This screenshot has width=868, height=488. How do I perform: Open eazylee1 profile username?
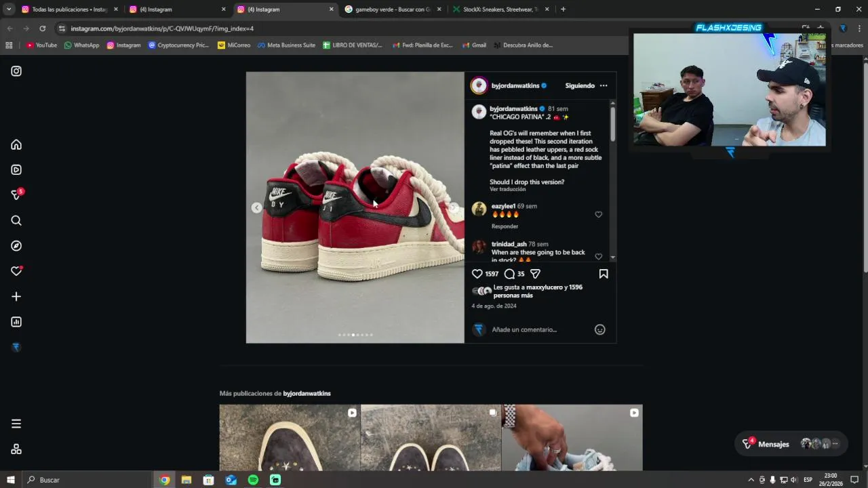pyautogui.click(x=503, y=206)
